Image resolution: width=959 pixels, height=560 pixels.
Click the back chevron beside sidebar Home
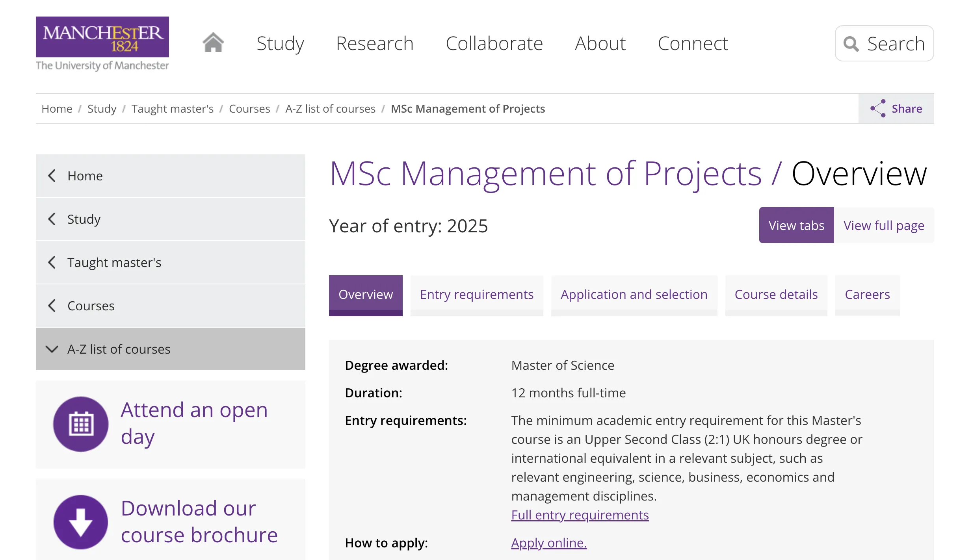coord(52,176)
